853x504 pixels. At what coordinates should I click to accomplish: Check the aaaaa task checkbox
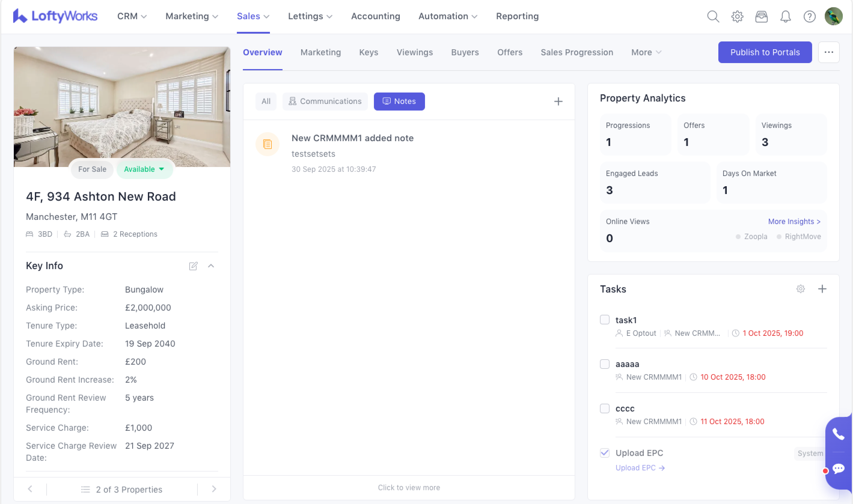pos(604,364)
